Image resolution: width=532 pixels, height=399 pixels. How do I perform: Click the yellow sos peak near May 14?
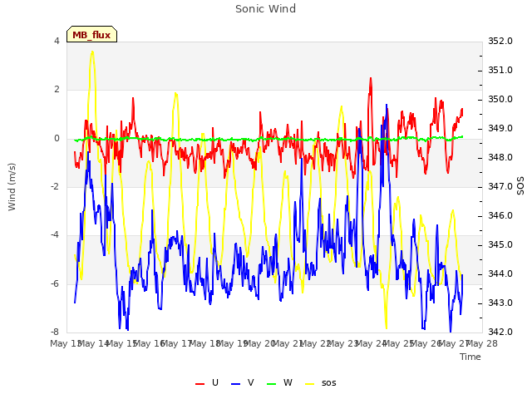pos(92,52)
